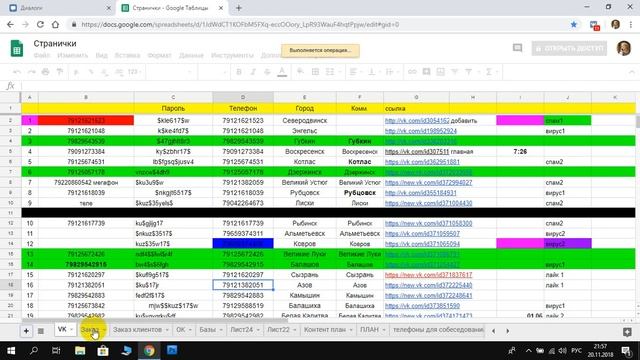The width and height of the screenshot is (640, 360).
Task: Open the Формат menu
Action: (x=159, y=55)
